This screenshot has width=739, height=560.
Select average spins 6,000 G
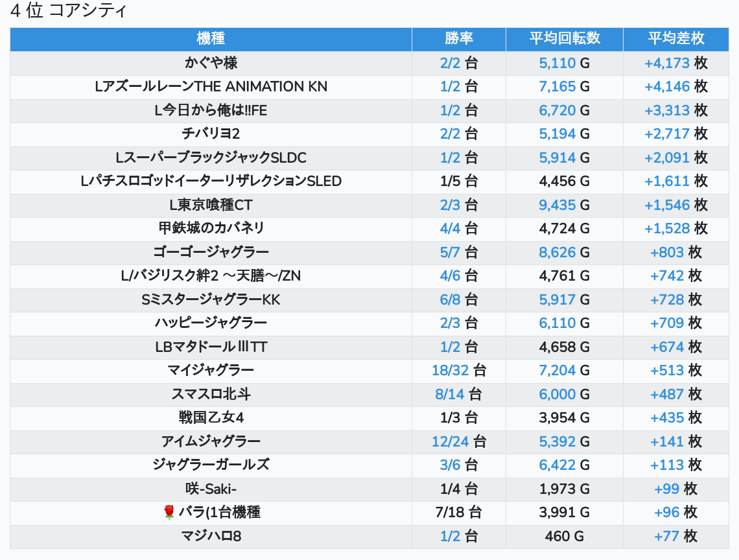pos(564,394)
